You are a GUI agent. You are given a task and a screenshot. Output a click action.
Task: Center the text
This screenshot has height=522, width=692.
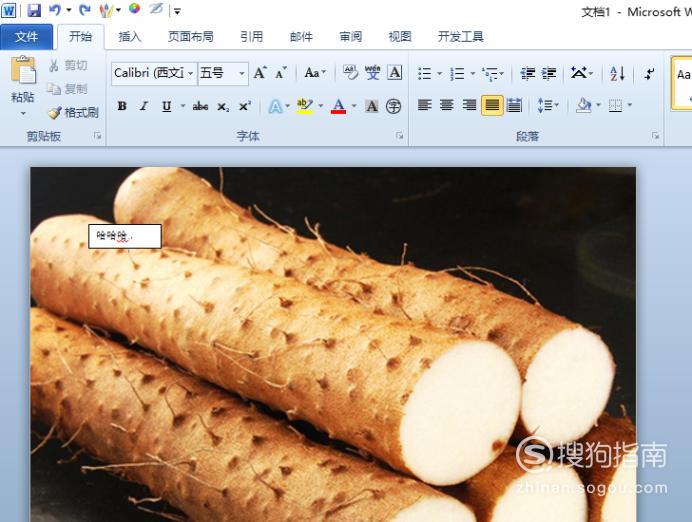point(447,105)
